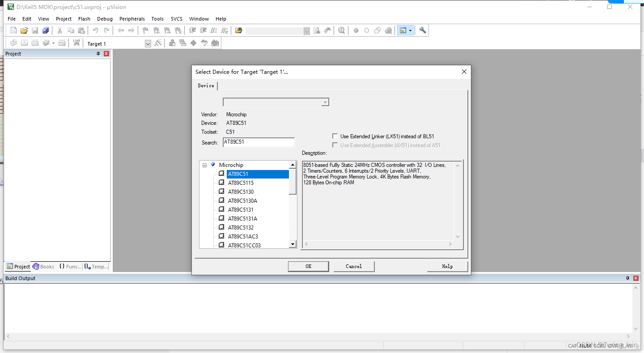This screenshot has height=353, width=644.
Task: Click device list vertical scrollbar thumb
Action: pyautogui.click(x=293, y=181)
